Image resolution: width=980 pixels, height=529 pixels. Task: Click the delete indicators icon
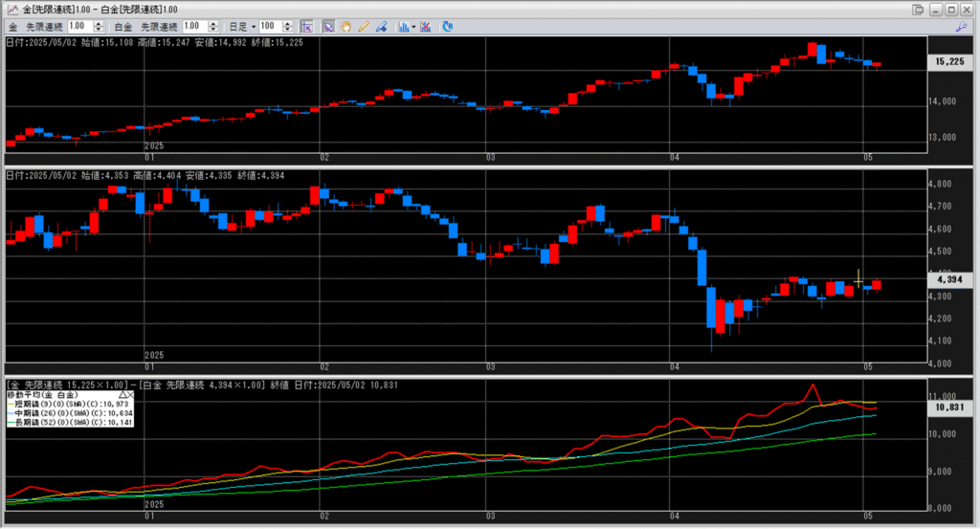[x=425, y=26]
